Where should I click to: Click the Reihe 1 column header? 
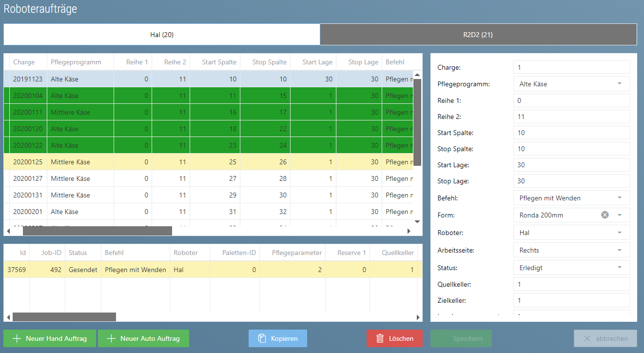[133, 62]
